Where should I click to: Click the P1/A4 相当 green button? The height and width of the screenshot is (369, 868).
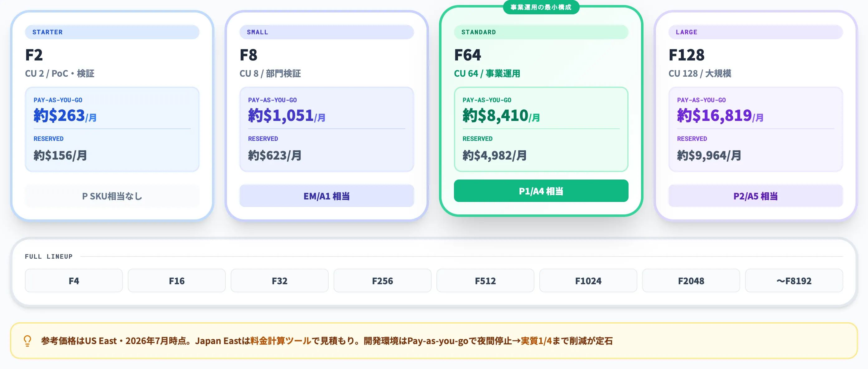pyautogui.click(x=541, y=191)
